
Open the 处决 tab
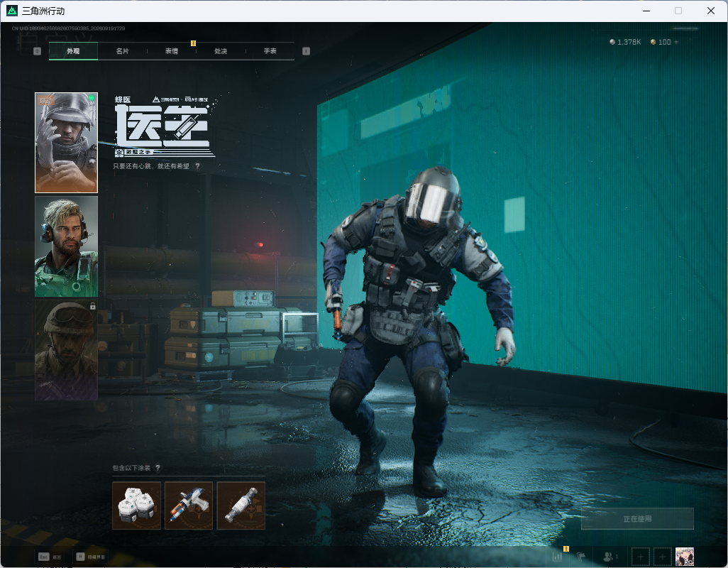(221, 51)
